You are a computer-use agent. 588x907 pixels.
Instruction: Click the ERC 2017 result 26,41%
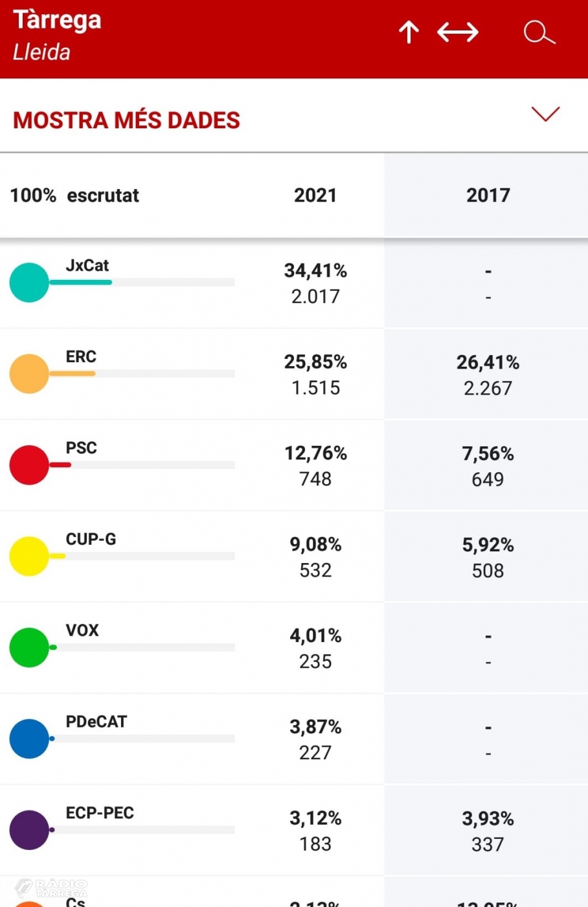(488, 363)
